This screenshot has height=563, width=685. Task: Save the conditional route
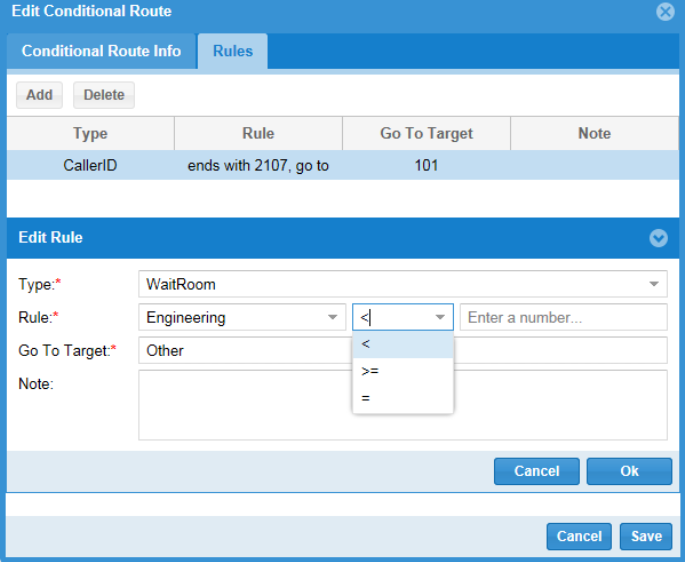tap(646, 536)
